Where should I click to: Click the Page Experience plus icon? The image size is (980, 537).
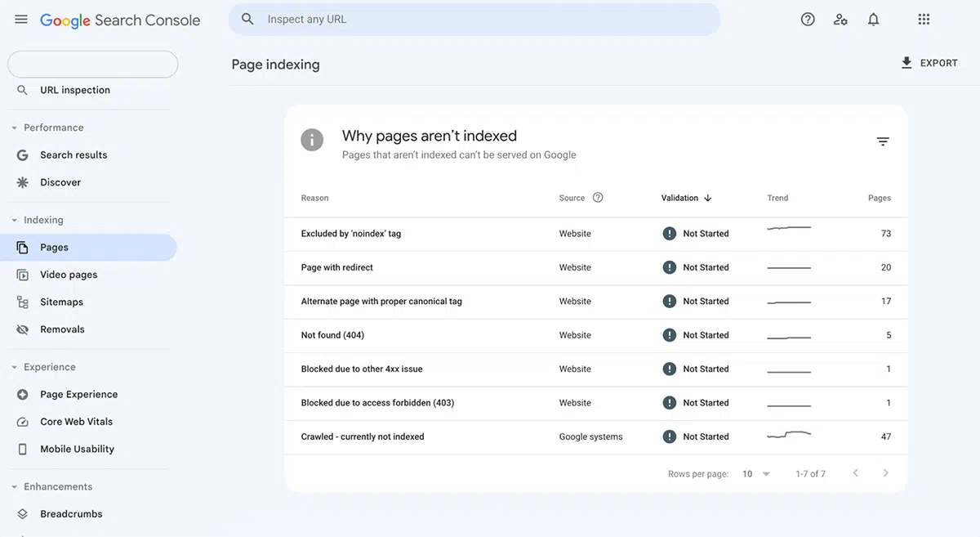point(23,394)
